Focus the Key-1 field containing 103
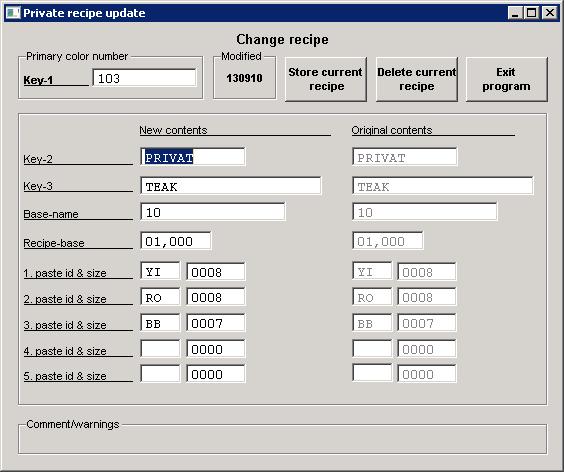 [144, 78]
